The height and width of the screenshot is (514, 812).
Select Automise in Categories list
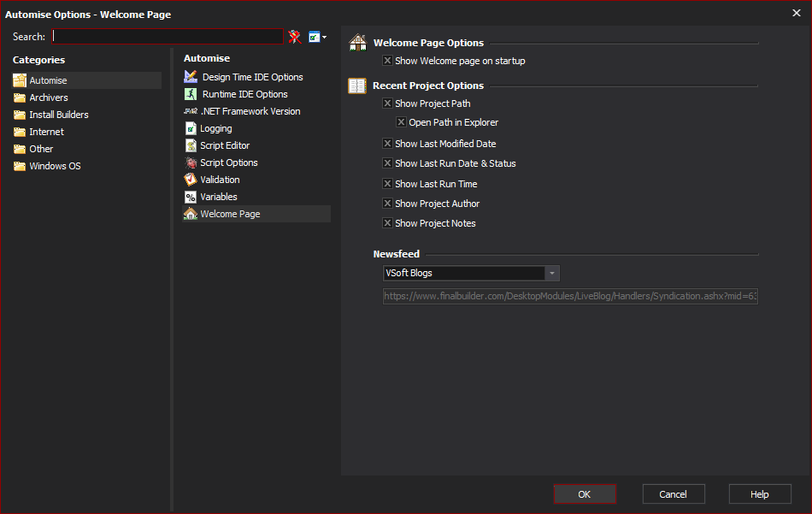pyautogui.click(x=48, y=80)
